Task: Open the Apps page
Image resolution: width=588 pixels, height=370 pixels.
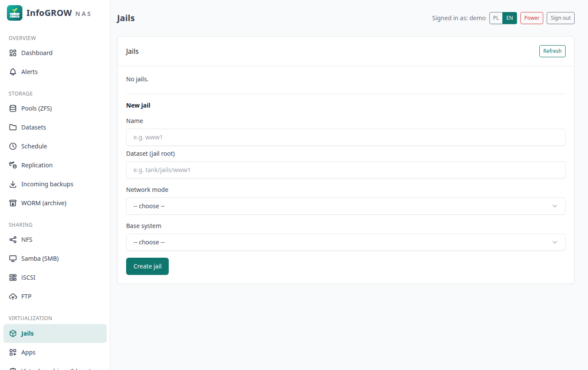Action: pyautogui.click(x=55, y=352)
